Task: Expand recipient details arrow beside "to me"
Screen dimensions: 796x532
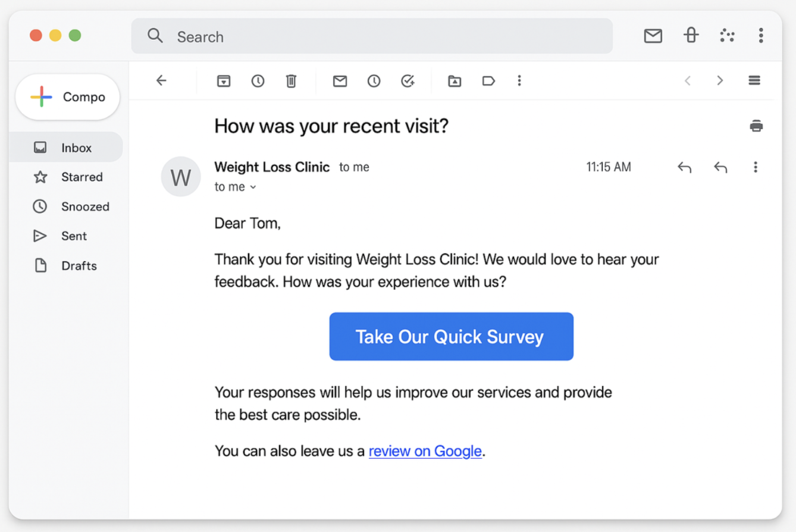Action: (253, 187)
